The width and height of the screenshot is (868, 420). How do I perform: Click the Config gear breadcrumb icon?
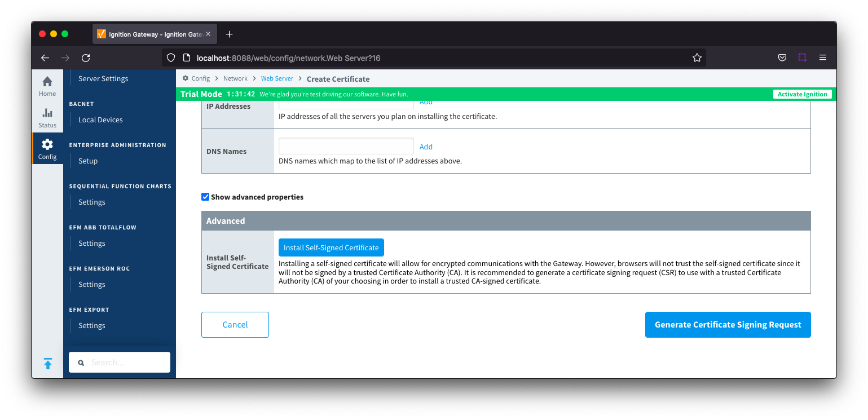(186, 78)
